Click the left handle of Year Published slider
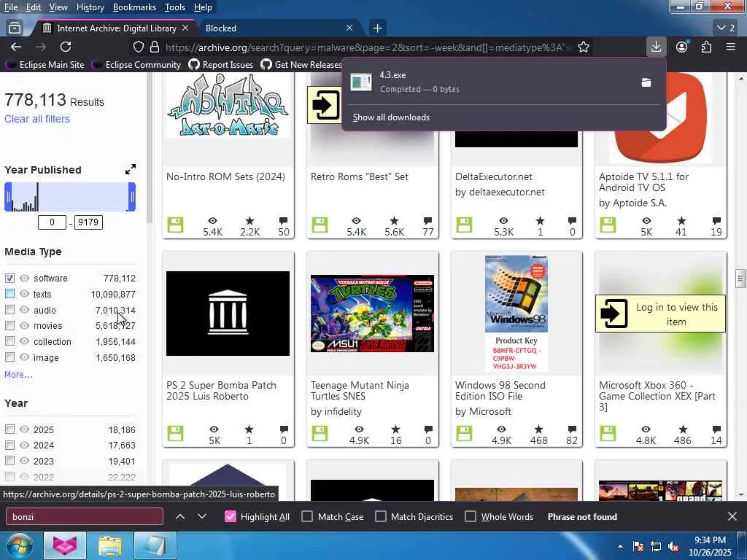Viewport: 747px width, 560px height. tap(7, 197)
